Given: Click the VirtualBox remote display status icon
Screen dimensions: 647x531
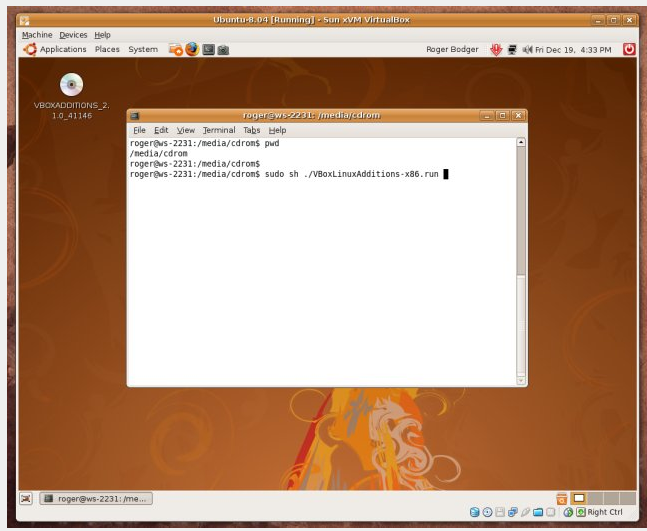Looking at the screenshot, I should (550, 512).
